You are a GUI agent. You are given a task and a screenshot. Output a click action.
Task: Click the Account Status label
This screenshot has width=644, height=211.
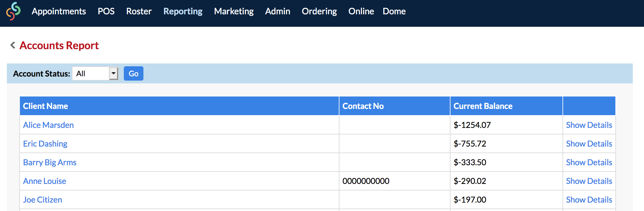tap(41, 73)
